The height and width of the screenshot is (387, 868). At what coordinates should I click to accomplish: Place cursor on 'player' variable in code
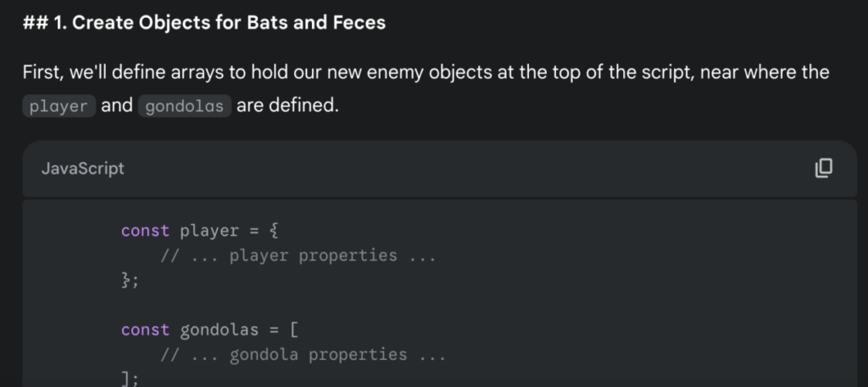pyautogui.click(x=209, y=231)
